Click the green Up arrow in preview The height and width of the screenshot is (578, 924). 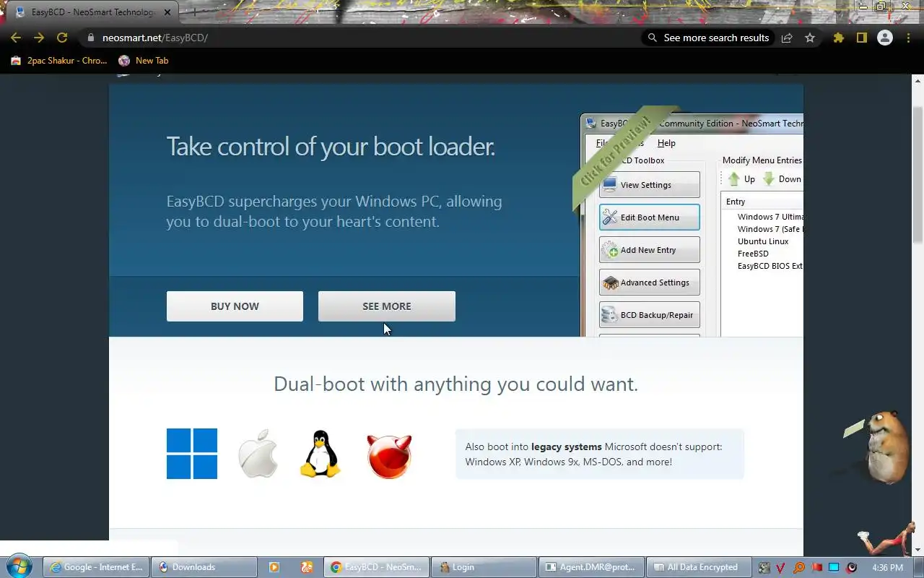pos(734,179)
